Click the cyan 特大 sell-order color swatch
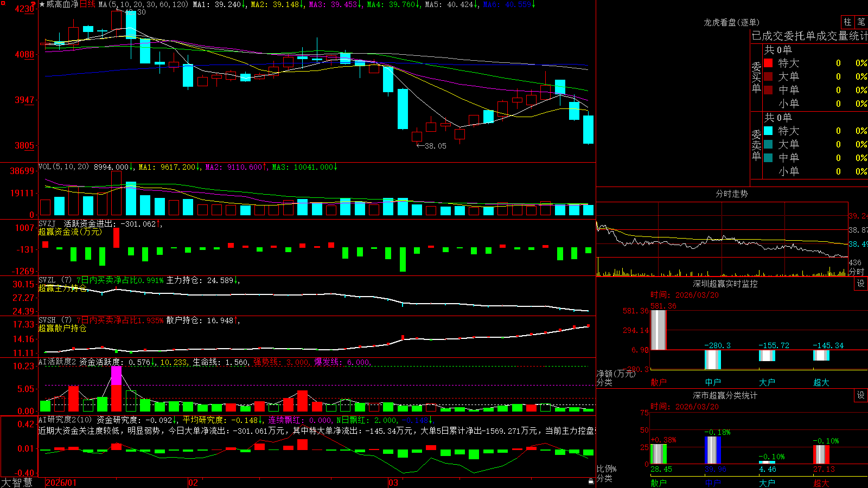Screen dimensions: 868x488 click(x=768, y=131)
